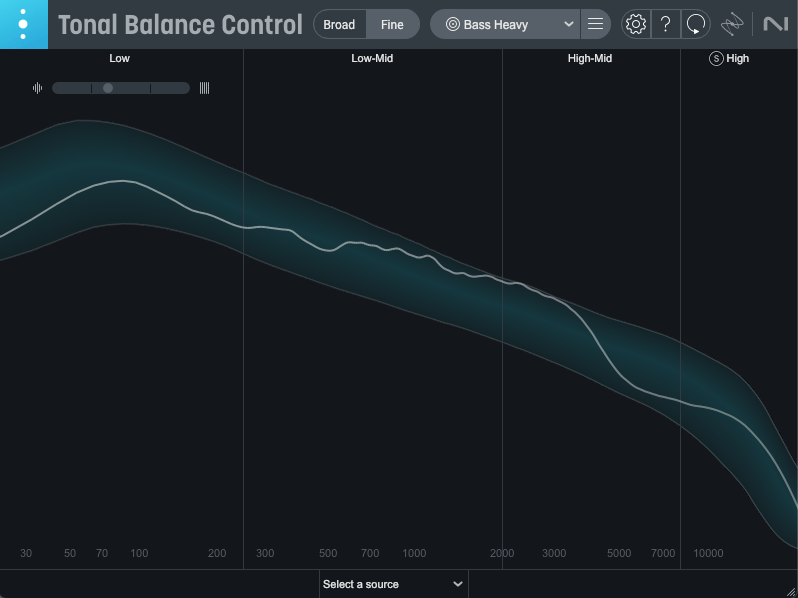
Task: Click the iZotope wave logo icon
Action: [x=734, y=24]
